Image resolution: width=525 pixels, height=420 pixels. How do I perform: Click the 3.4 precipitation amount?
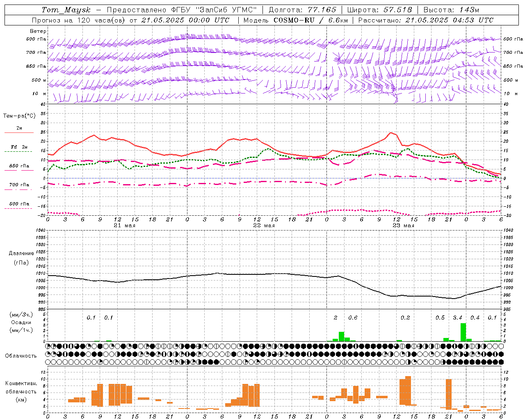457,317
